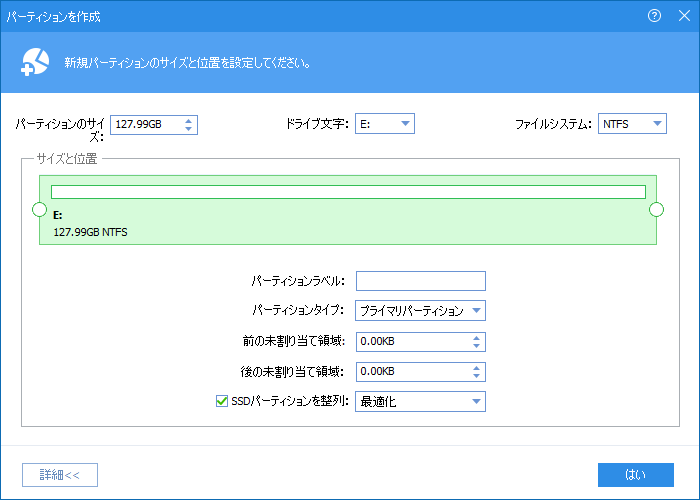Click the partition bar inside green block

348,192
